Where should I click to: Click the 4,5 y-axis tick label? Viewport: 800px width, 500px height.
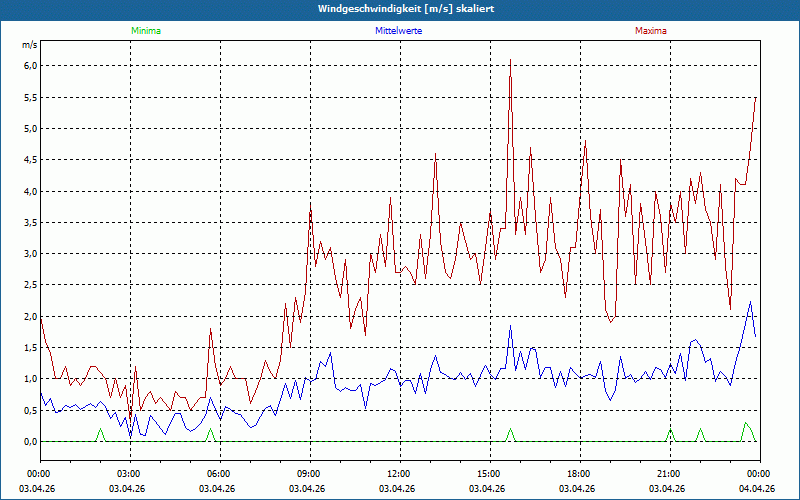(x=29, y=160)
